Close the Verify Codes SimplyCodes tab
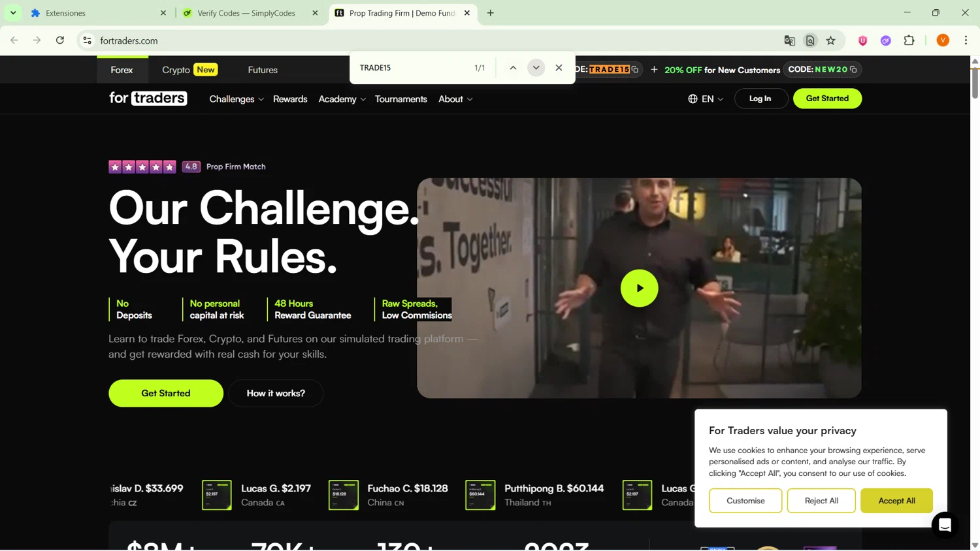Image resolution: width=980 pixels, height=551 pixels. (x=315, y=13)
